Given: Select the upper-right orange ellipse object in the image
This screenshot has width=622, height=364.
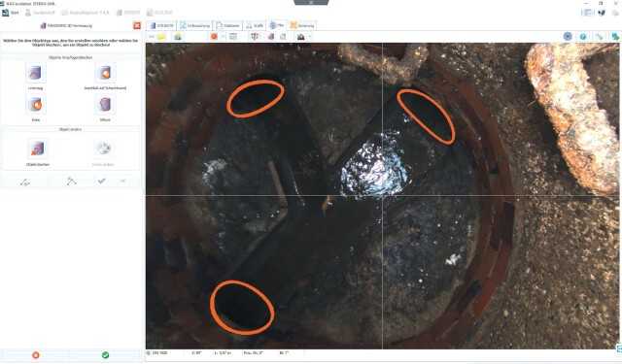Looking at the screenshot, I should point(426,116).
